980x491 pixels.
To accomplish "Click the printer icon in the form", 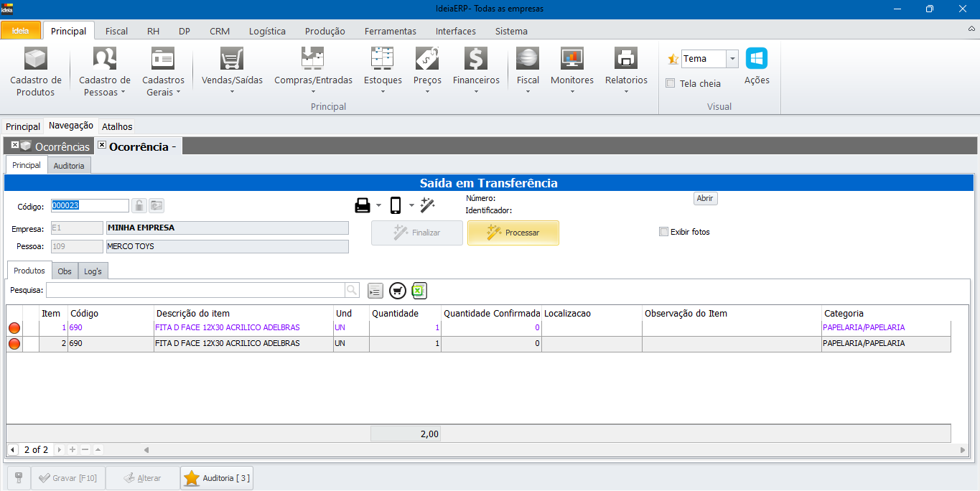I will pyautogui.click(x=363, y=206).
